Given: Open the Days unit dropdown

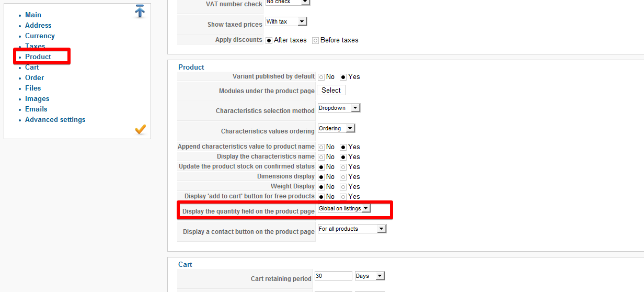Looking at the screenshot, I should [370, 276].
